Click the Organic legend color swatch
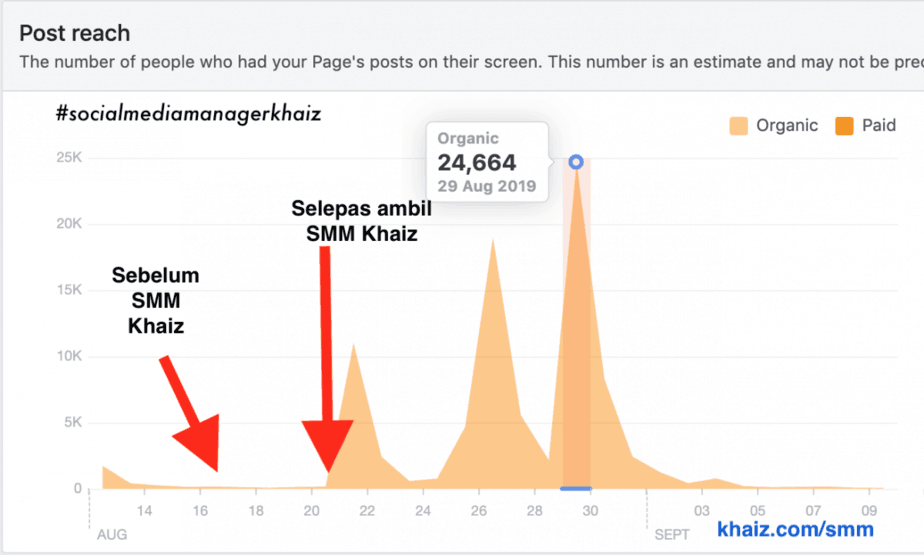This screenshot has height=555, width=924. click(x=739, y=126)
